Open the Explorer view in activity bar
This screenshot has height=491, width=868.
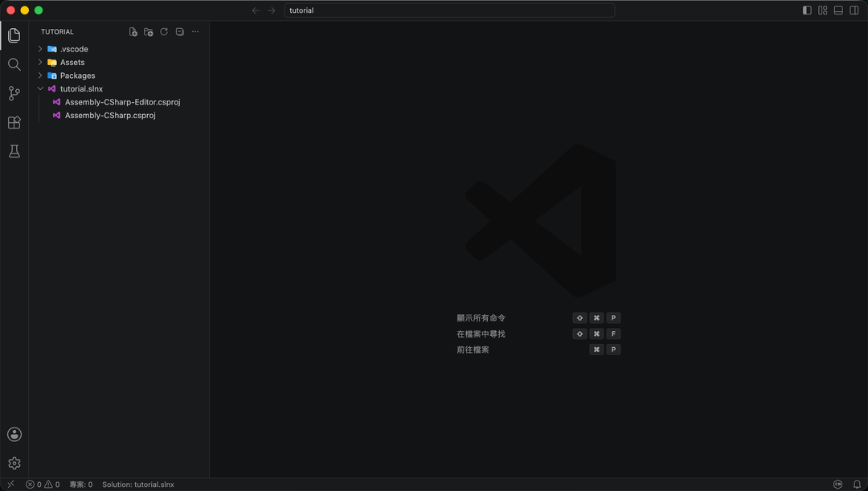(x=14, y=35)
